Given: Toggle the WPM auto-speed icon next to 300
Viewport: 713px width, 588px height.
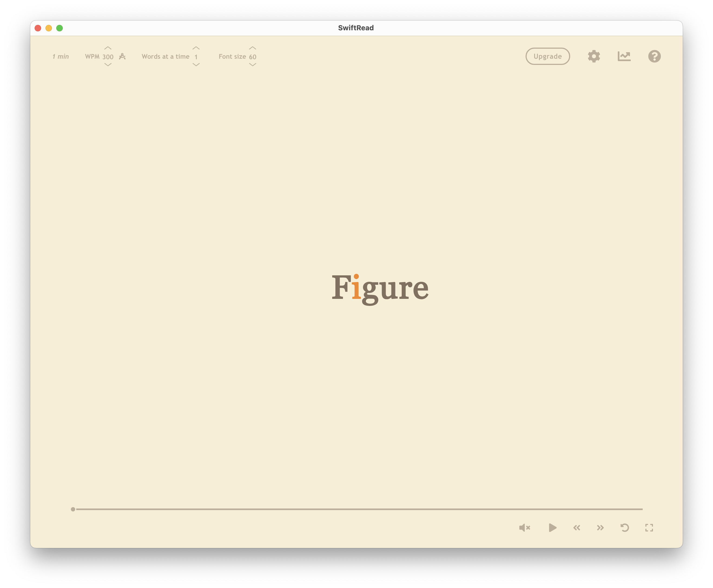Looking at the screenshot, I should (x=122, y=57).
